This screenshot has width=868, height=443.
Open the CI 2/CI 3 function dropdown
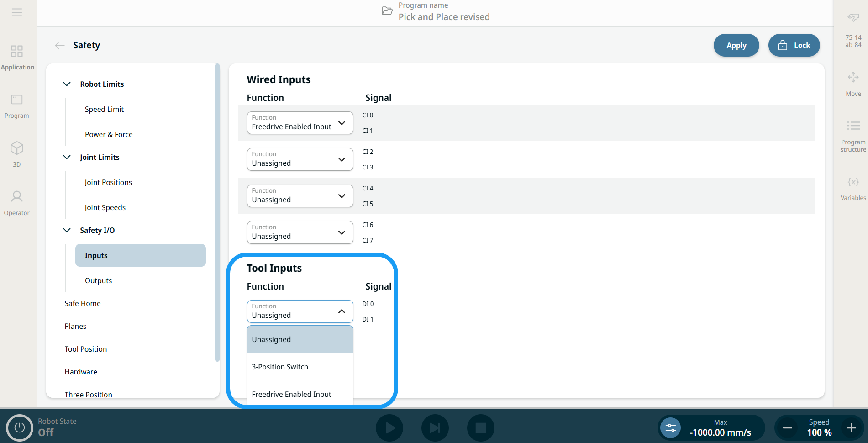tap(300, 159)
